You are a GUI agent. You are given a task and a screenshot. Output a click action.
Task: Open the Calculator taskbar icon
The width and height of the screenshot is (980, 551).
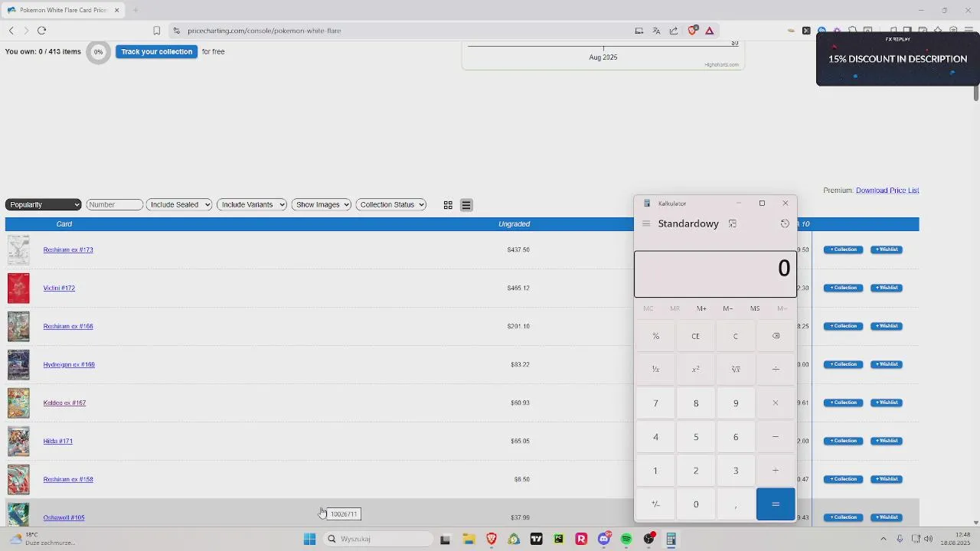(x=671, y=540)
